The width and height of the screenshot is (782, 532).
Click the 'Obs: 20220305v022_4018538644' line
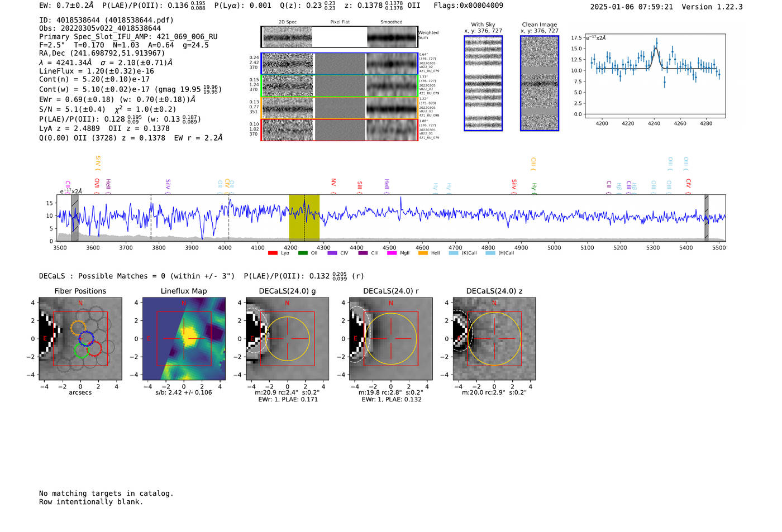click(100, 28)
